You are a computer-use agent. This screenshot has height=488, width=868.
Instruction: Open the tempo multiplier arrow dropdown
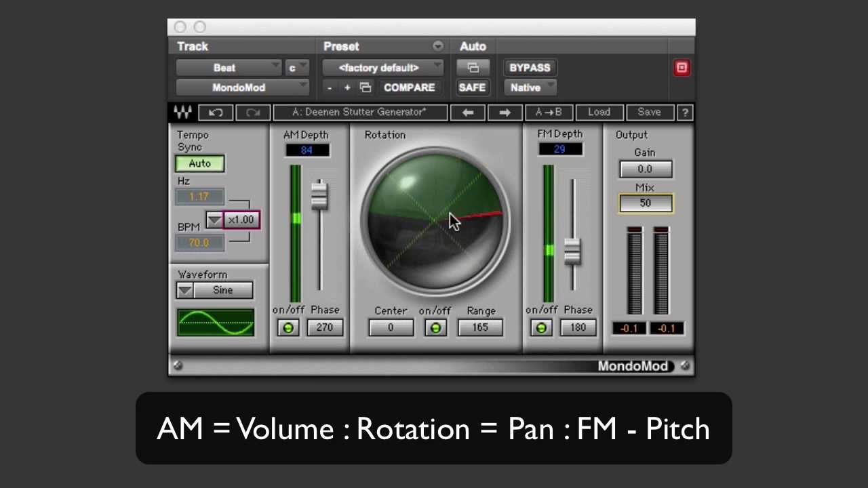(x=214, y=220)
